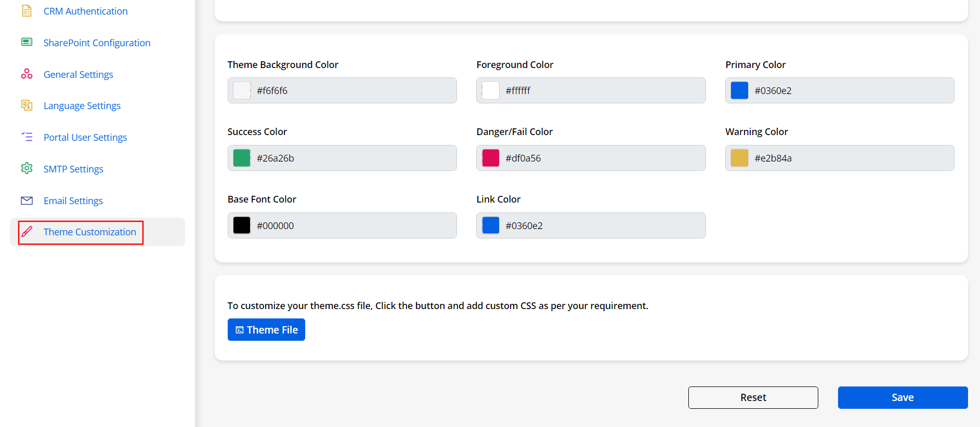Click the Reset button

click(753, 397)
